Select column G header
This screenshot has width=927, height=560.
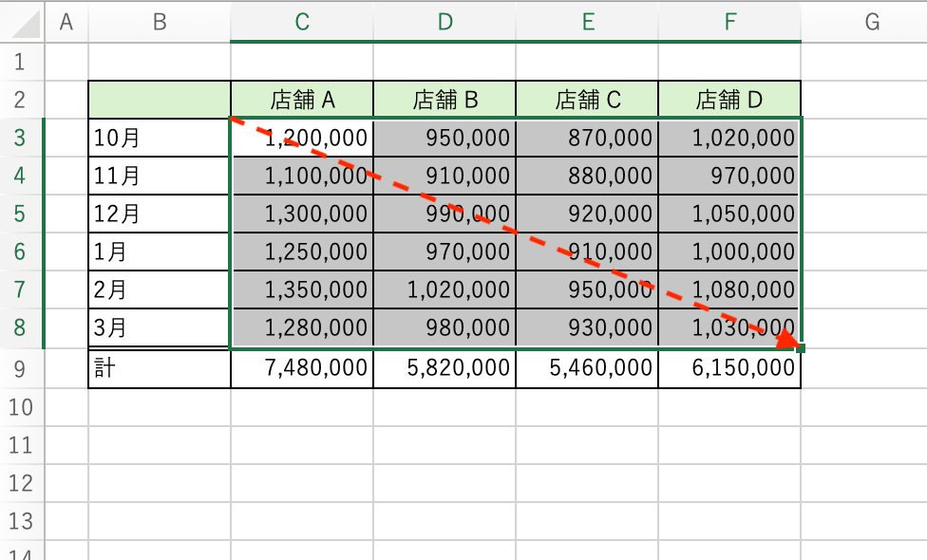click(872, 22)
